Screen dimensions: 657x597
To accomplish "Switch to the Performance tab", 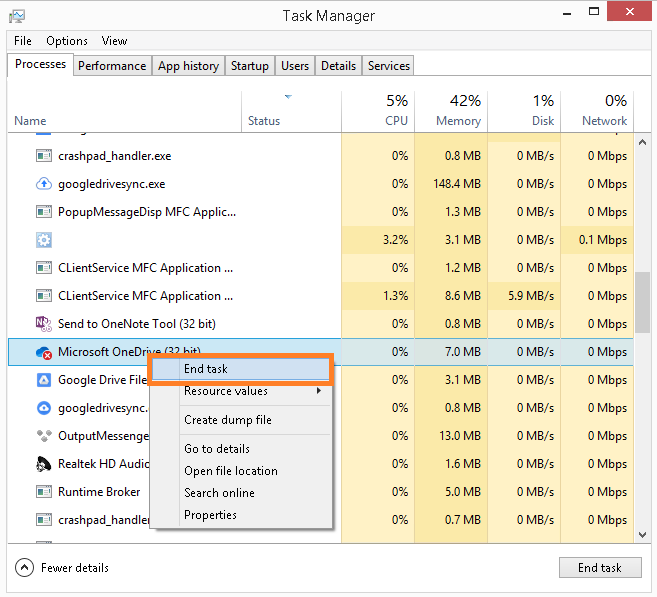I will pos(112,66).
